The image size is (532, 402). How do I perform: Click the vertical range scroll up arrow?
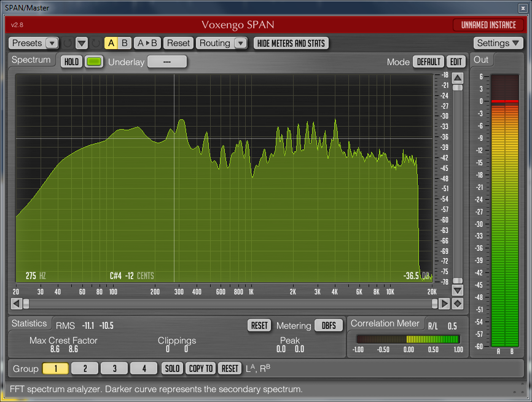click(458, 78)
